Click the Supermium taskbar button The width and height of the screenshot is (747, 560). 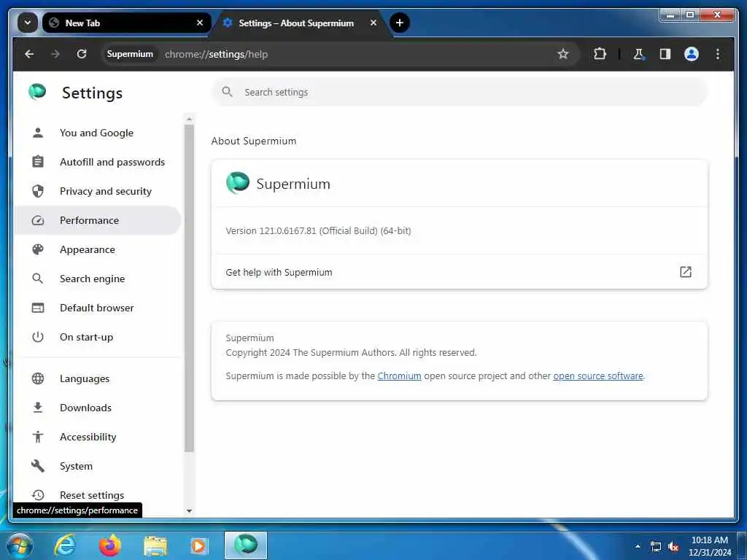(x=246, y=545)
